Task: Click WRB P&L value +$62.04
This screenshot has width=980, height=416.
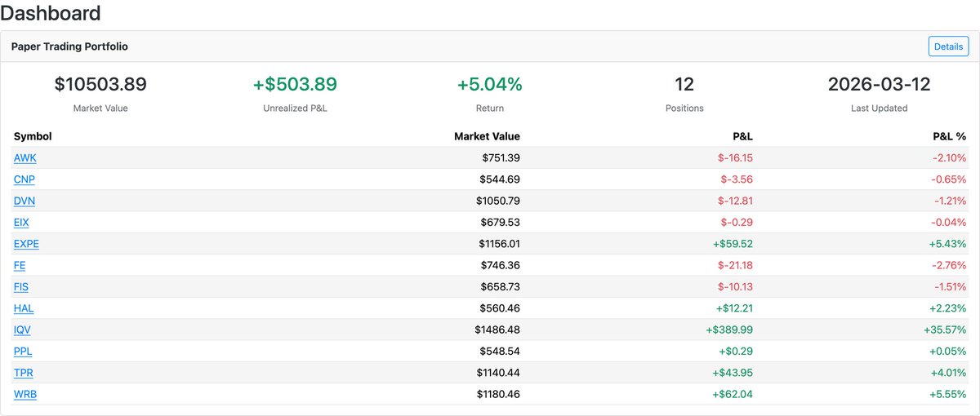Action: 733,395
